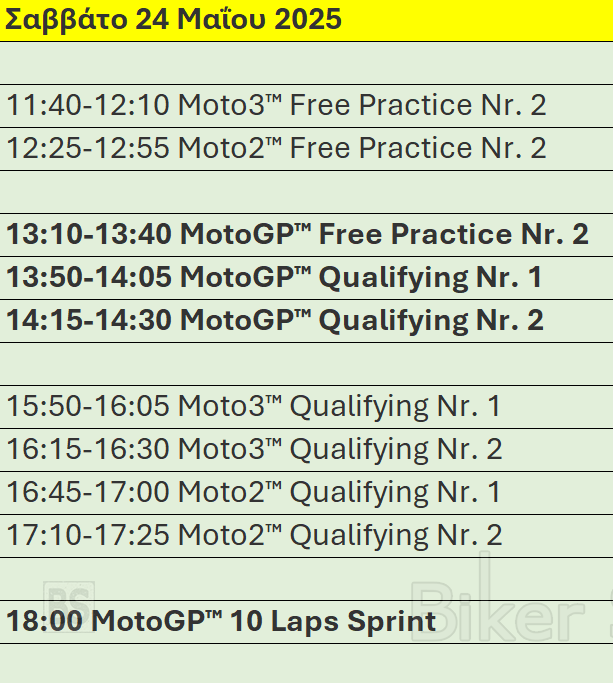Viewport: 613px width, 683px height.
Task: Select the 16:45-17:00 Moto2 Qualifying Nr. 1 row
Action: pos(306,493)
